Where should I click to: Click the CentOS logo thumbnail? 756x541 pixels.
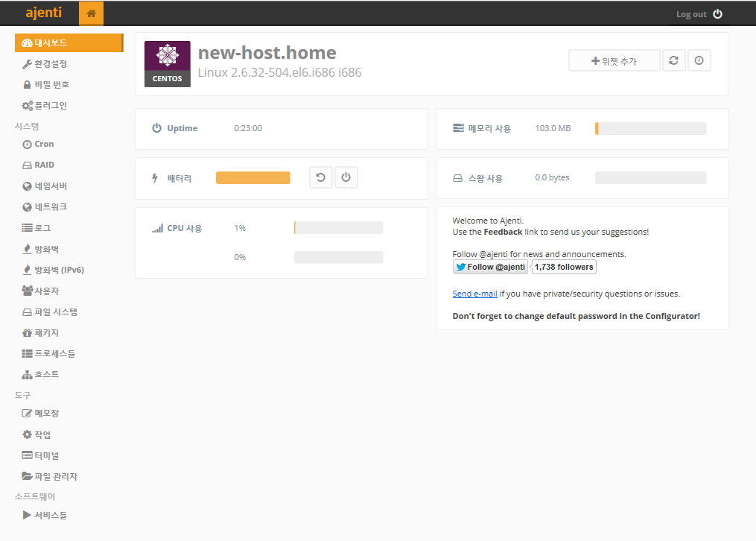[x=167, y=64]
